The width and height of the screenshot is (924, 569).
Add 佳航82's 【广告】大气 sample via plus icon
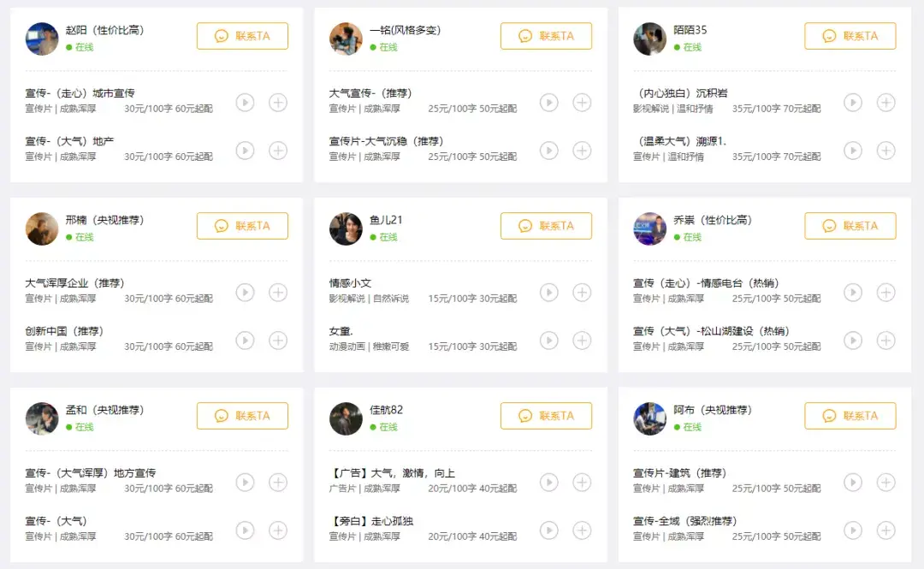[581, 482]
